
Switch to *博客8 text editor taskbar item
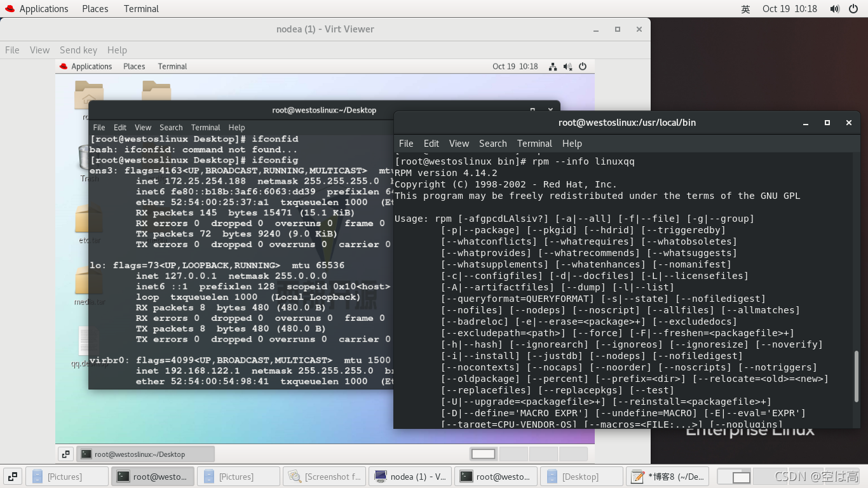click(x=667, y=477)
